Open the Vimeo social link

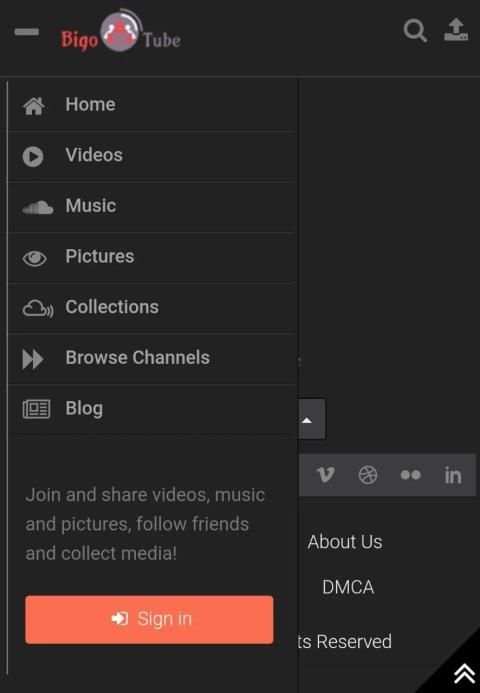pyautogui.click(x=326, y=475)
